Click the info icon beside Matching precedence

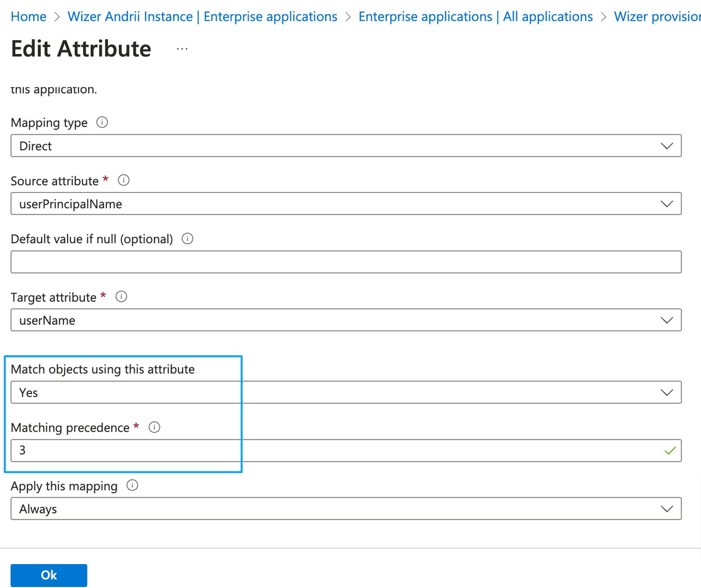(x=154, y=427)
